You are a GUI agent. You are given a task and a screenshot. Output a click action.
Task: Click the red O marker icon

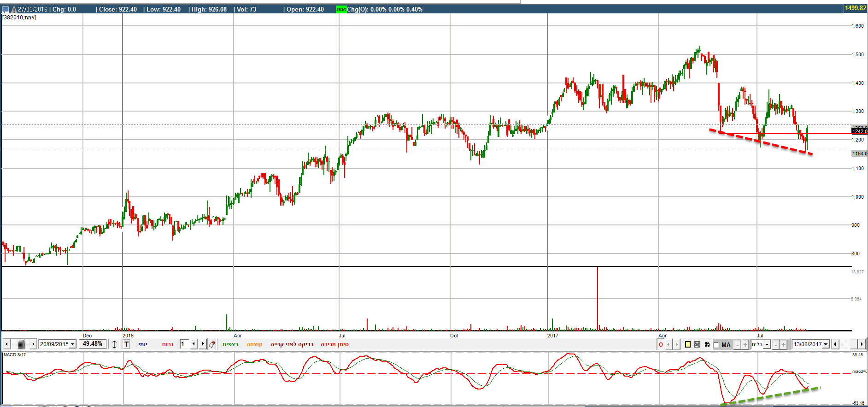[x=661, y=344]
